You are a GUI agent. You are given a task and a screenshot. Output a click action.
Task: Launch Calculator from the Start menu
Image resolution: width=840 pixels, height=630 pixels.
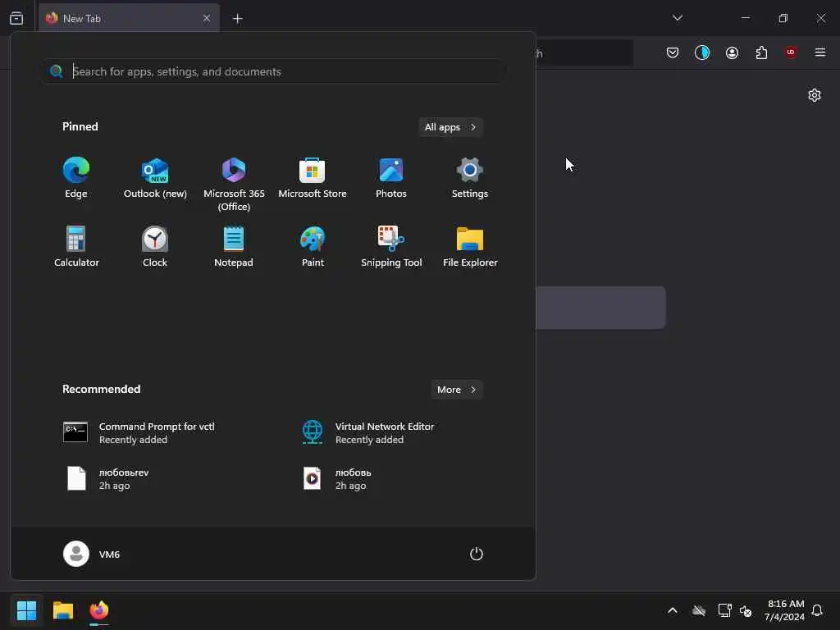pos(76,247)
